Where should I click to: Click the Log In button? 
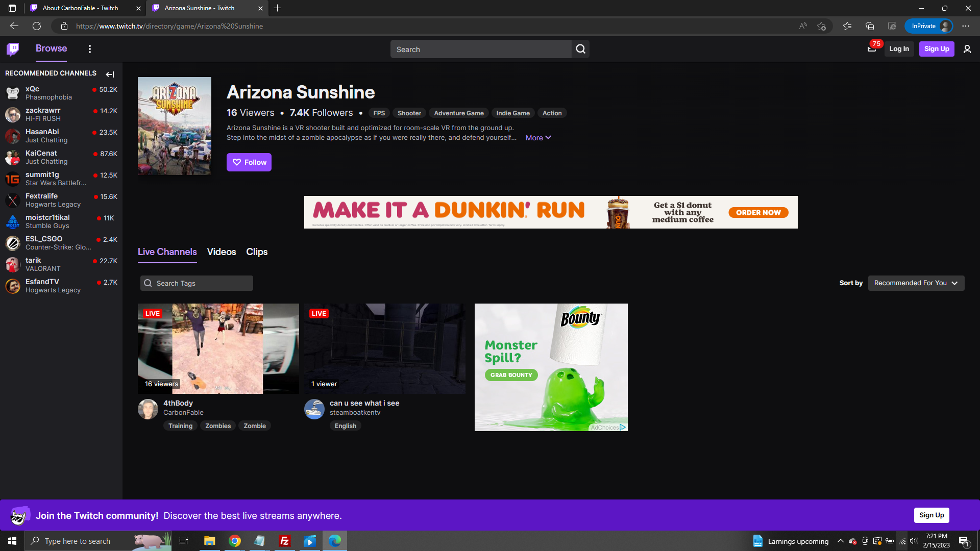(899, 49)
